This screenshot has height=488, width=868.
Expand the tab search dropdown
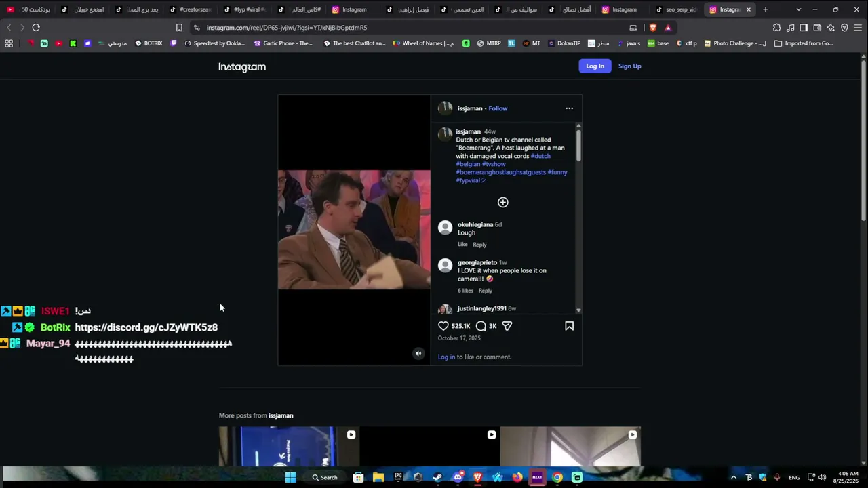(798, 9)
